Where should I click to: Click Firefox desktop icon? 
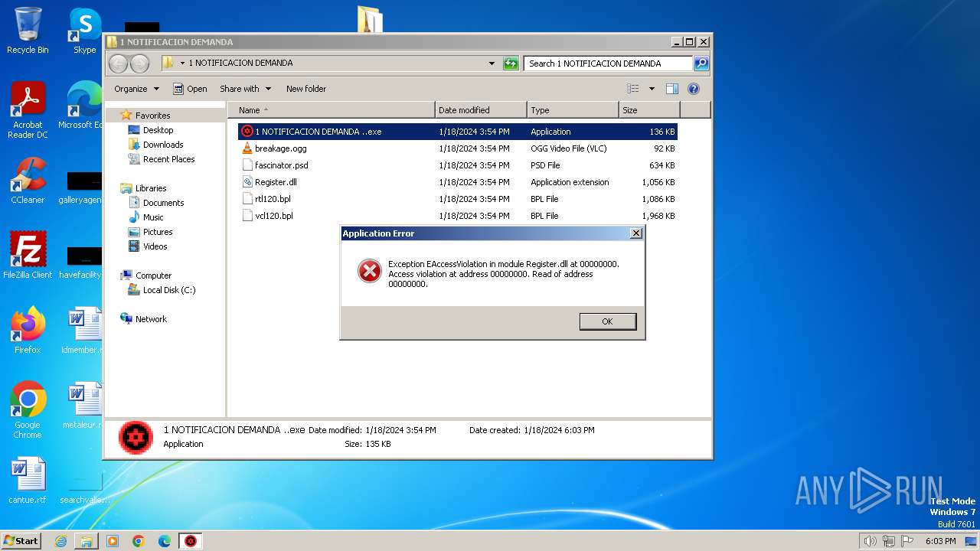(x=28, y=331)
